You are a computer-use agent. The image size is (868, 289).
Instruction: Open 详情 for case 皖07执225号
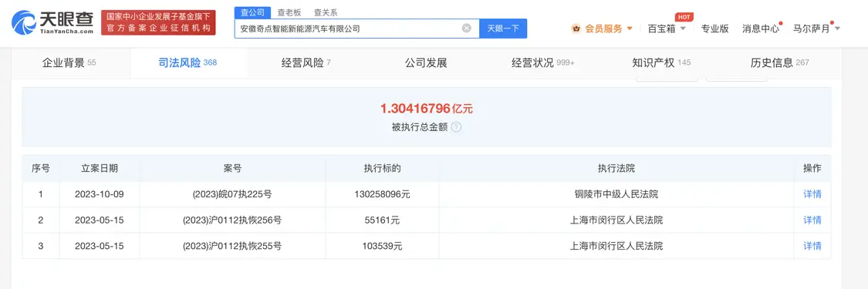812,194
